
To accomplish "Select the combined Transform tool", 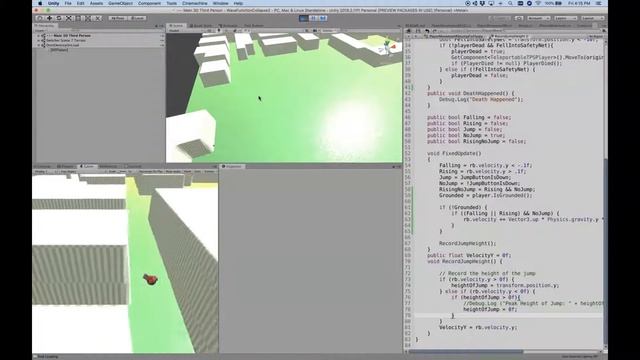I will pos(88,18).
